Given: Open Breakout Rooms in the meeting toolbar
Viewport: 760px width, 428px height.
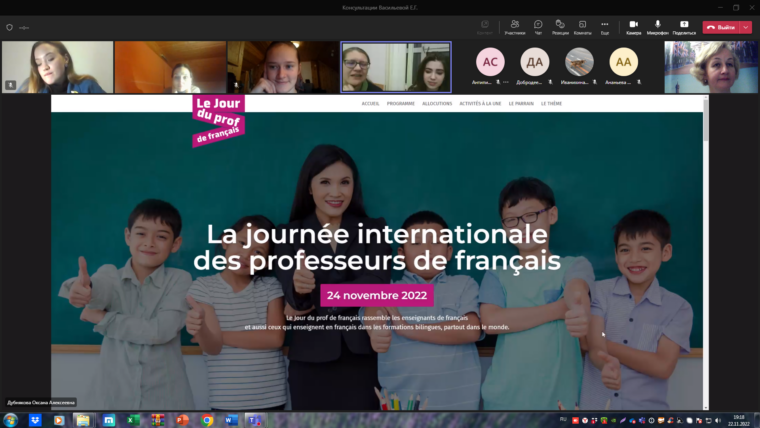Looking at the screenshot, I should pos(582,26).
